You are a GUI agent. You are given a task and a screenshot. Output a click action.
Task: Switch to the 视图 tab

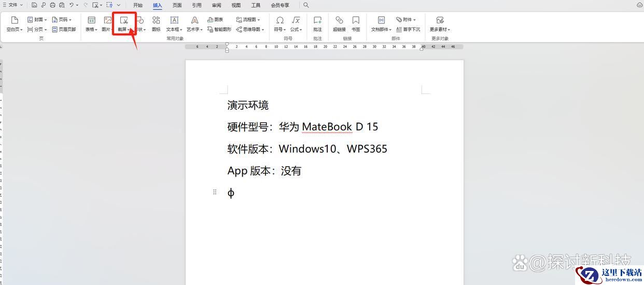(236, 5)
